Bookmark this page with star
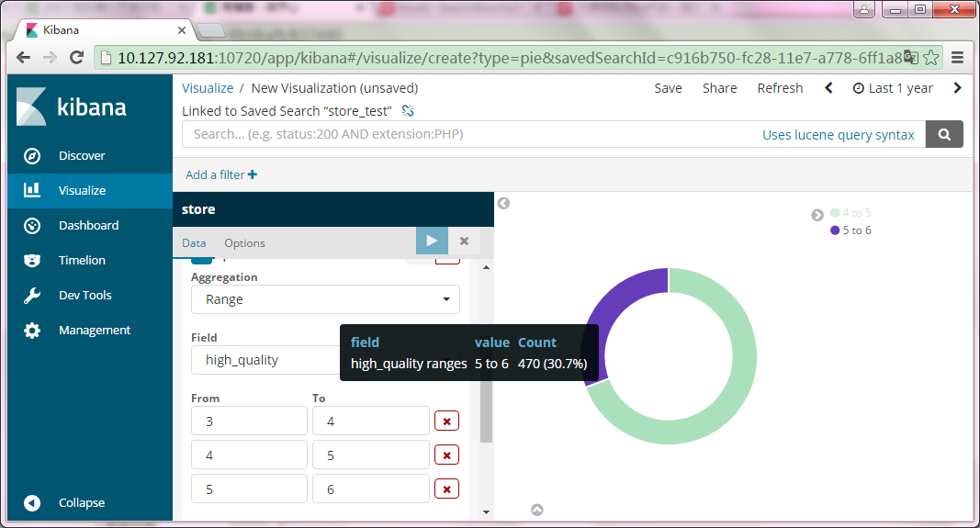The height and width of the screenshot is (528, 980). (x=931, y=58)
